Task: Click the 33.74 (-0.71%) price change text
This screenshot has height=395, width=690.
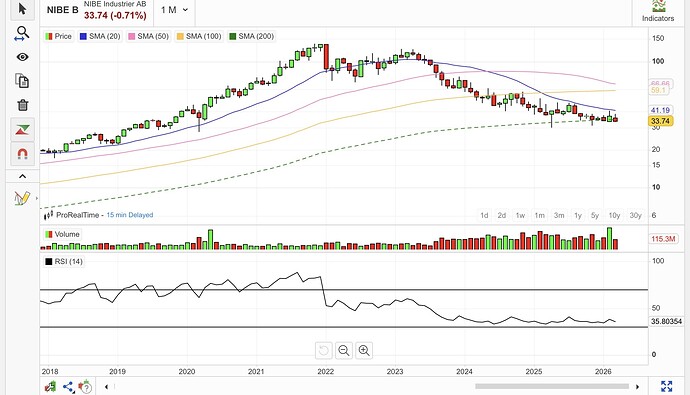Action: point(115,15)
